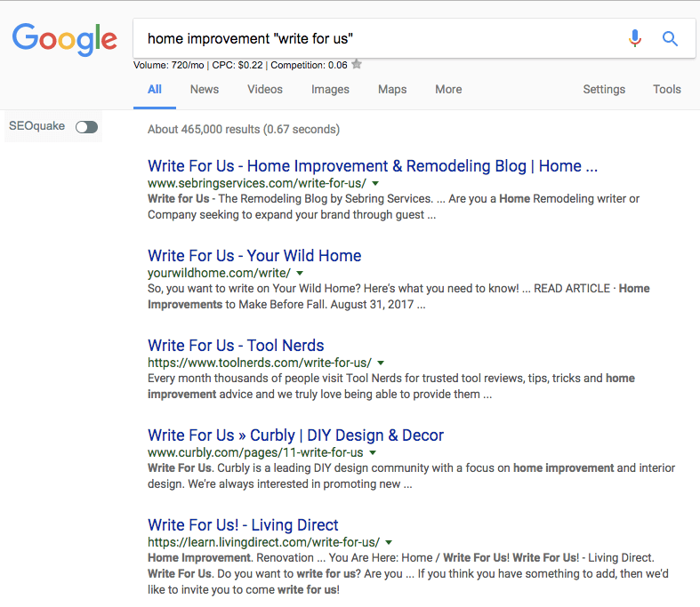Start voice search with the microphone icon
This screenshot has height=607, width=700.
(x=635, y=38)
